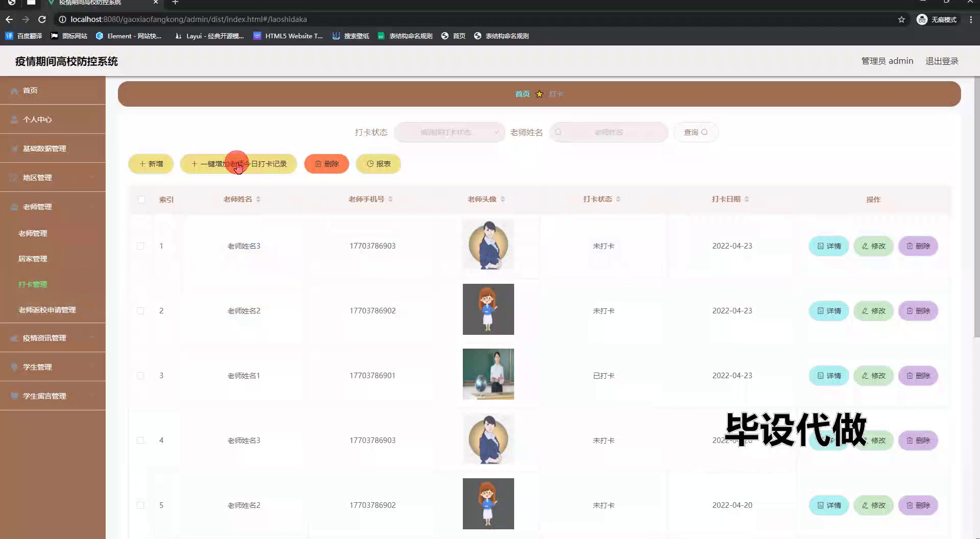Sort by 老师姓名 column arrows
The height and width of the screenshot is (539, 980).
coord(258,199)
